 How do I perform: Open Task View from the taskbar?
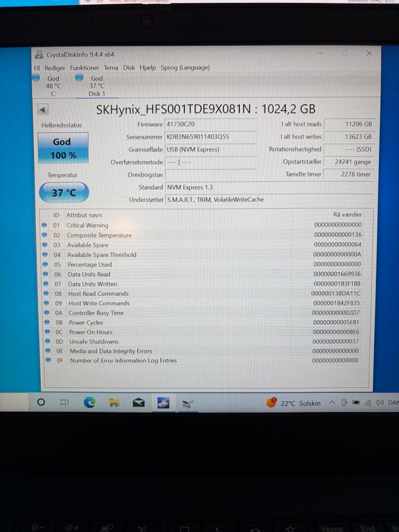point(64,402)
